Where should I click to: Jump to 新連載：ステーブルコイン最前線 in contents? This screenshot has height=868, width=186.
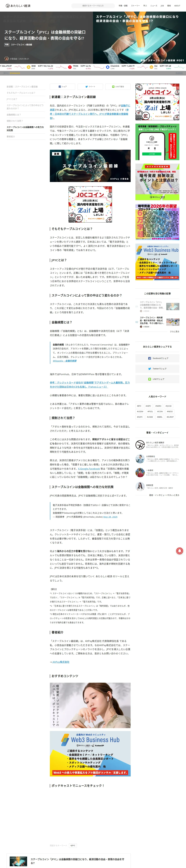point(22,87)
